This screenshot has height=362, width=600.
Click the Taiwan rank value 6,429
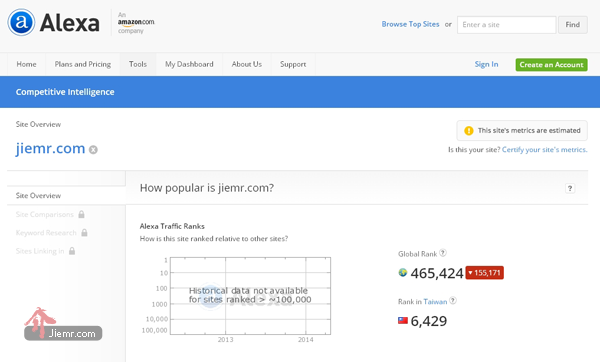[429, 321]
